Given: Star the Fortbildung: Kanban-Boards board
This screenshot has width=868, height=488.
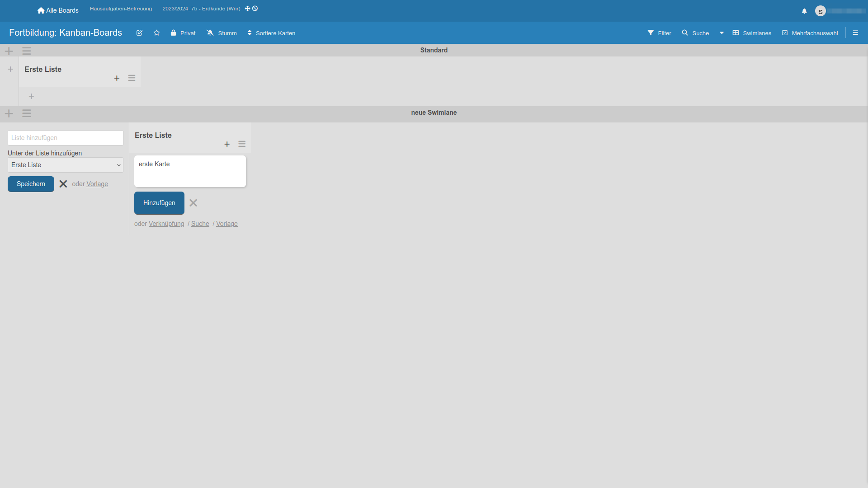Looking at the screenshot, I should click(156, 33).
